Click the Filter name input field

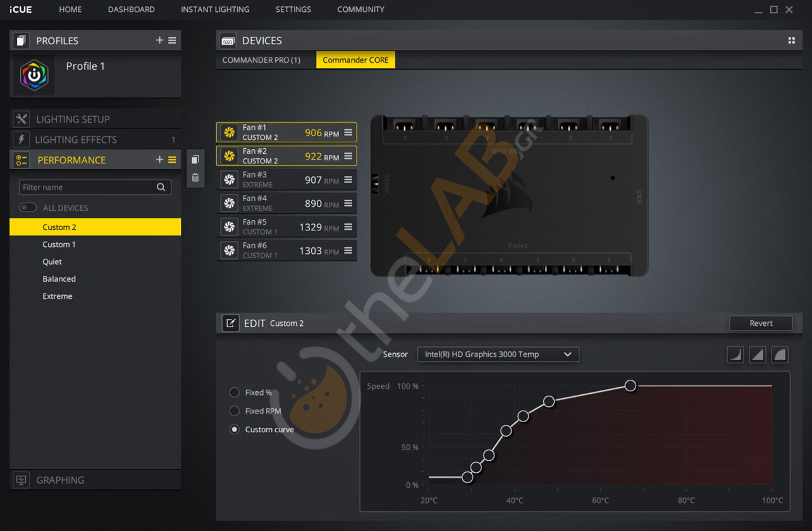coord(95,187)
